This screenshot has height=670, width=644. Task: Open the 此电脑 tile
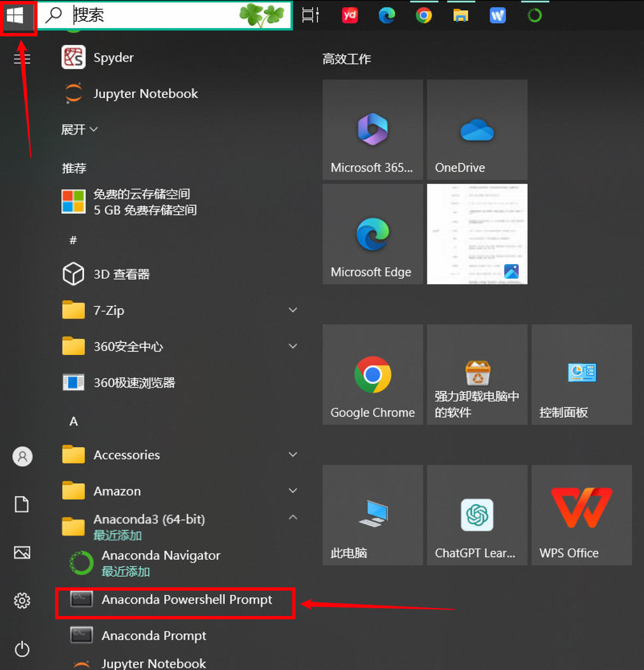coord(373,515)
